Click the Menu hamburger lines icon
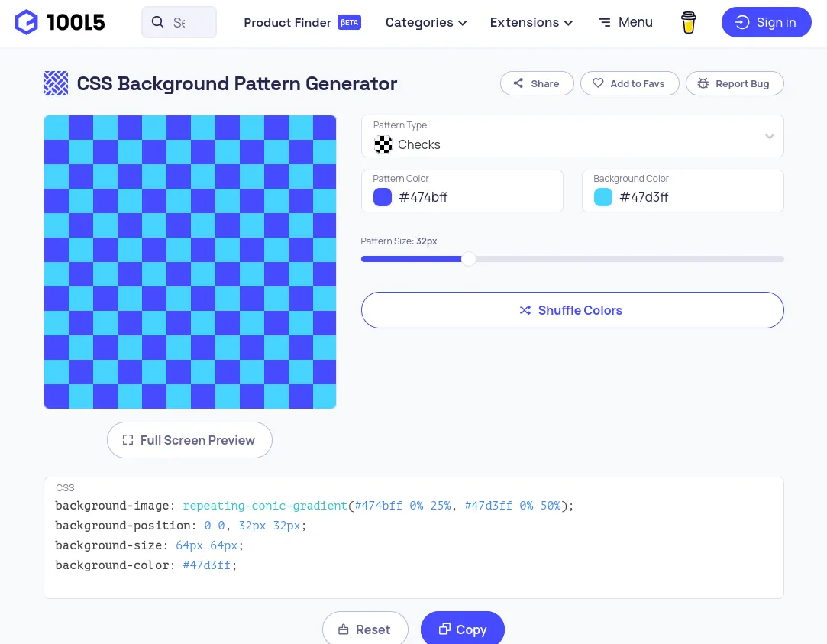827x644 pixels. tap(605, 22)
